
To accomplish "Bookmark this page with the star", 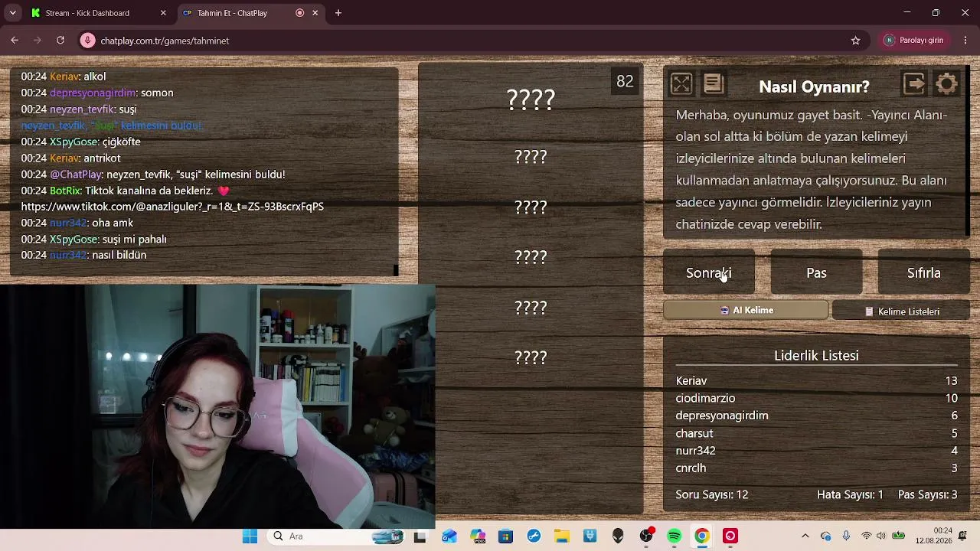I will (855, 41).
